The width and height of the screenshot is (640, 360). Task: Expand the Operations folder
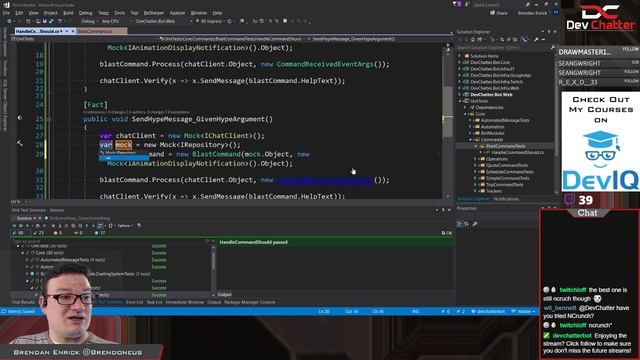point(476,159)
